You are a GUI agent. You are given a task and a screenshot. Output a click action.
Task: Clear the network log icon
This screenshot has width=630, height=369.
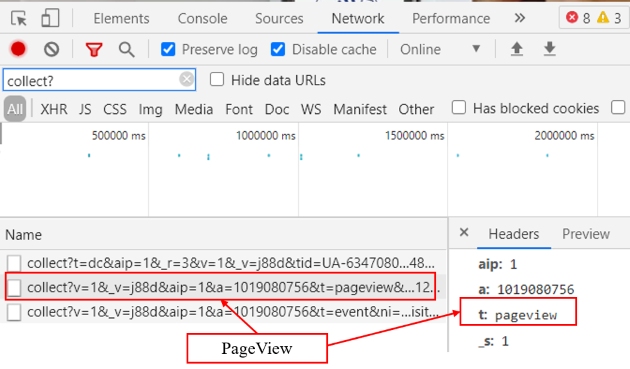51,49
